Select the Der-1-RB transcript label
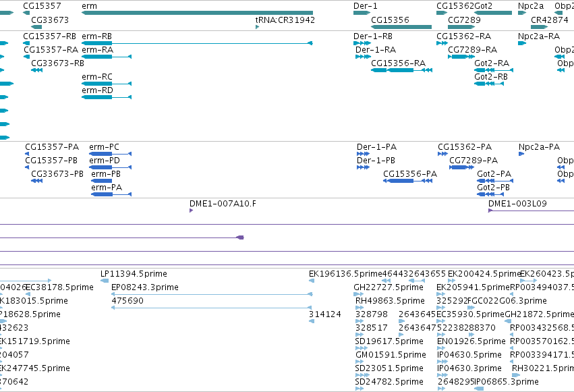 click(x=372, y=36)
